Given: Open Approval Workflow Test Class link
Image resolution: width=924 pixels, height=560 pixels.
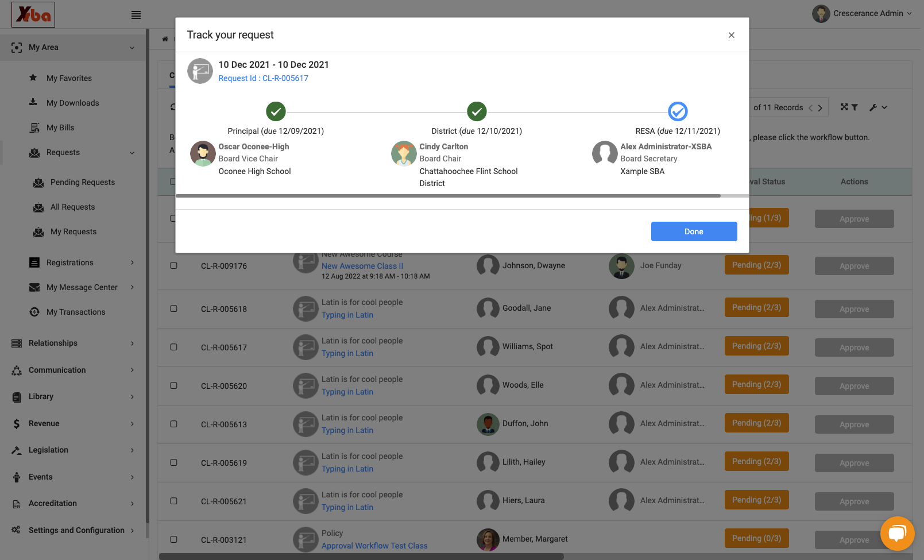Looking at the screenshot, I should (x=374, y=546).
